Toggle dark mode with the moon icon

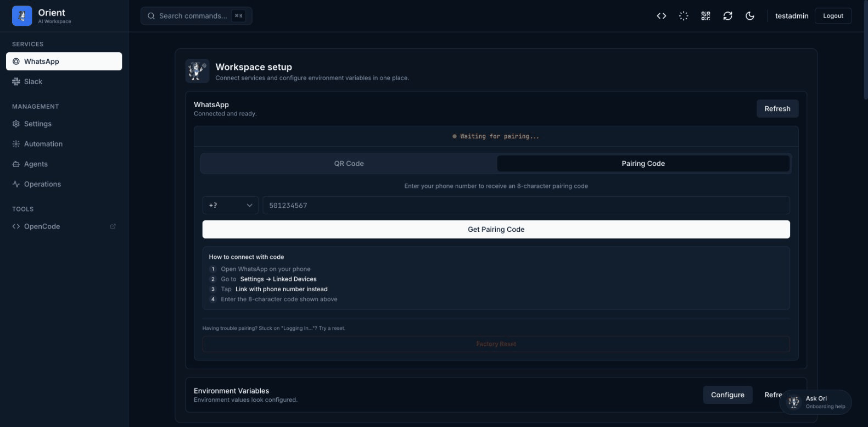(x=750, y=16)
